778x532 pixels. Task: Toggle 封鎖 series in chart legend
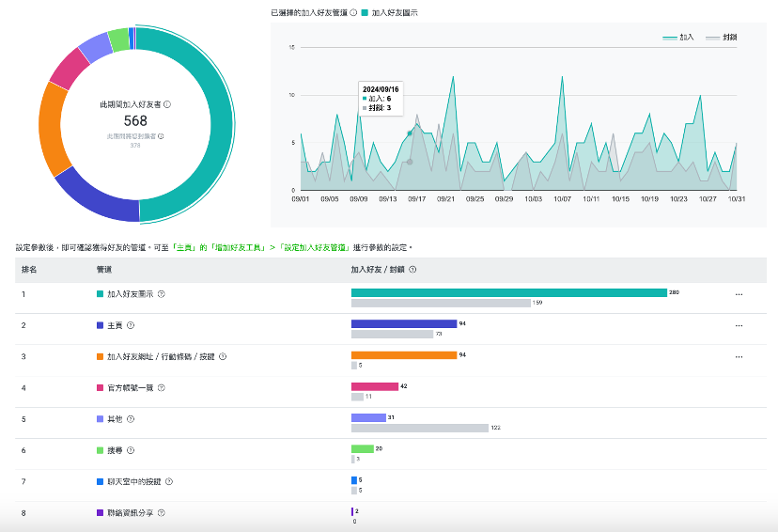pyautogui.click(x=722, y=37)
